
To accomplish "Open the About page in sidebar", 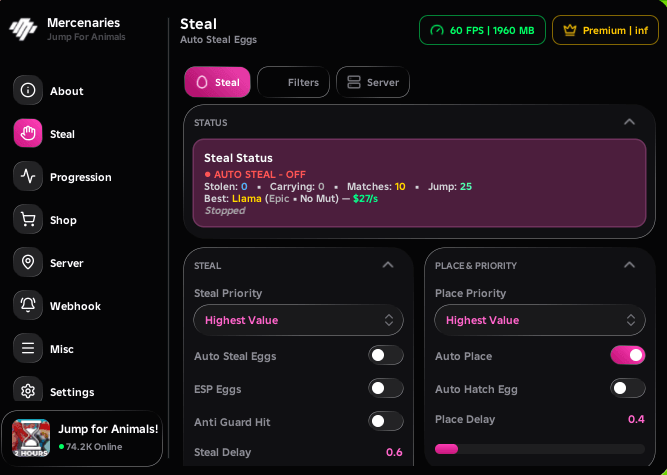I will 67,91.
